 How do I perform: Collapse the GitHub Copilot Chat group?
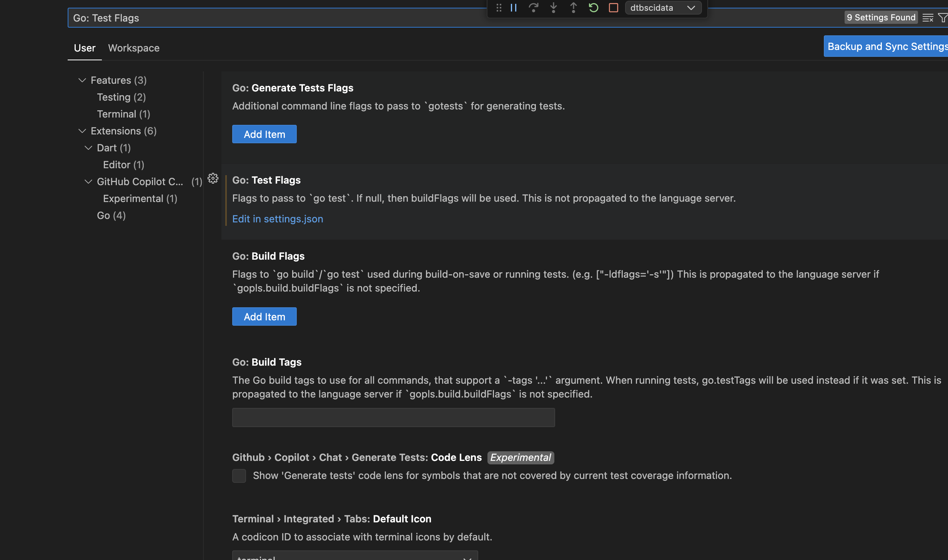click(88, 182)
